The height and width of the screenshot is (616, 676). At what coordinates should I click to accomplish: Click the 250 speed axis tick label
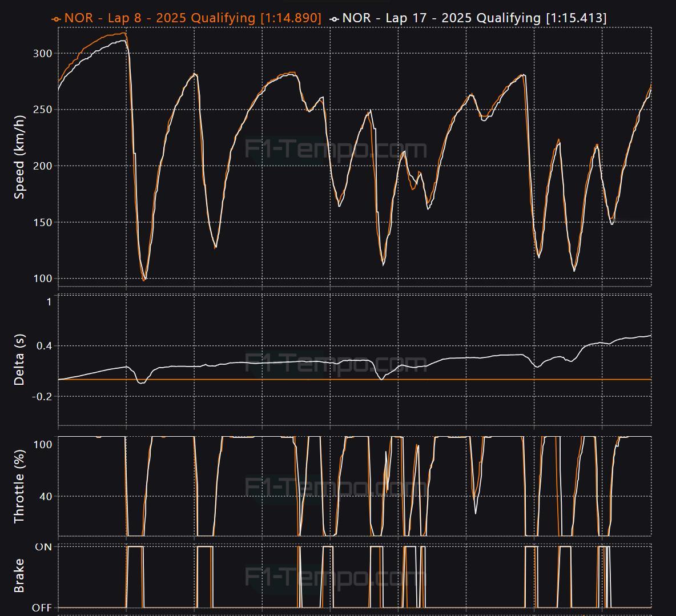(x=43, y=110)
